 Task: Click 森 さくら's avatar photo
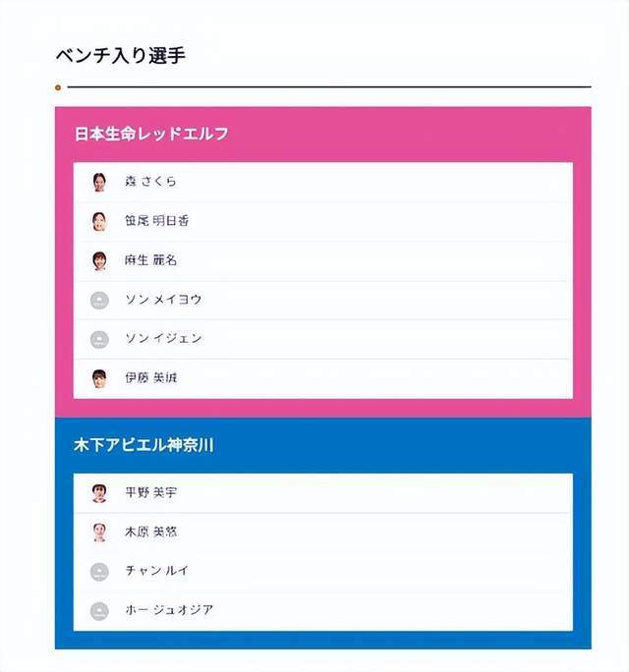click(99, 182)
